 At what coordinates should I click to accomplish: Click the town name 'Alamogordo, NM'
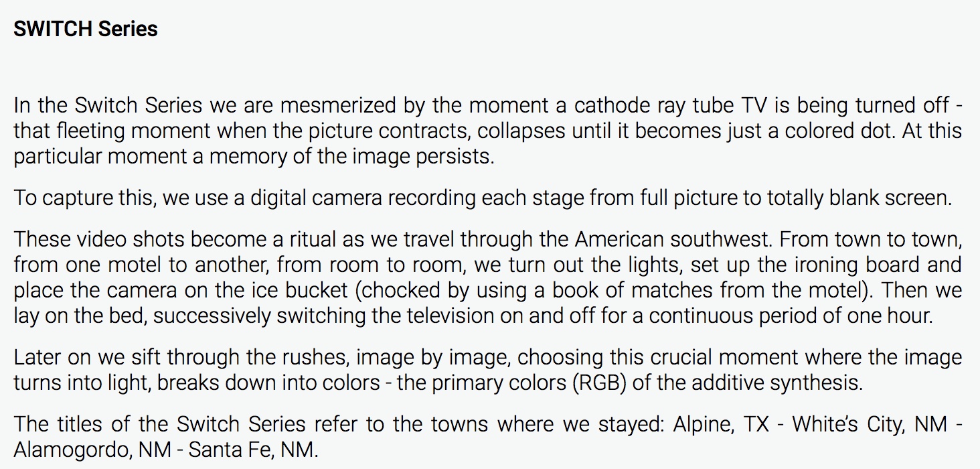92,449
